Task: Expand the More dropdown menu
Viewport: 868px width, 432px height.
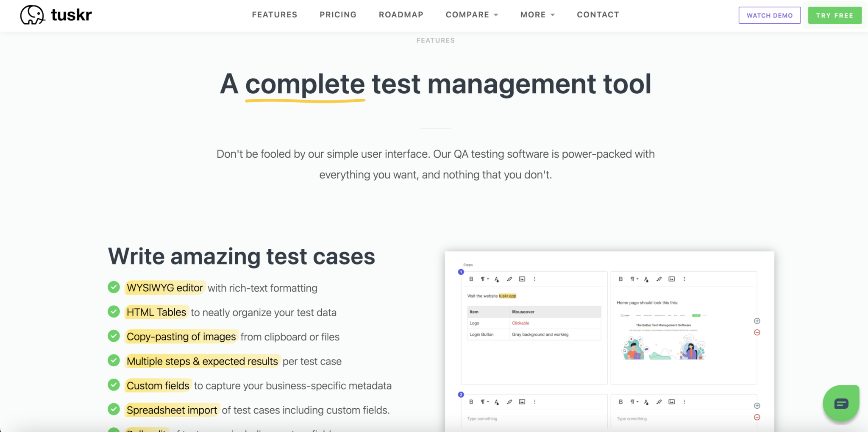Action: (x=537, y=15)
